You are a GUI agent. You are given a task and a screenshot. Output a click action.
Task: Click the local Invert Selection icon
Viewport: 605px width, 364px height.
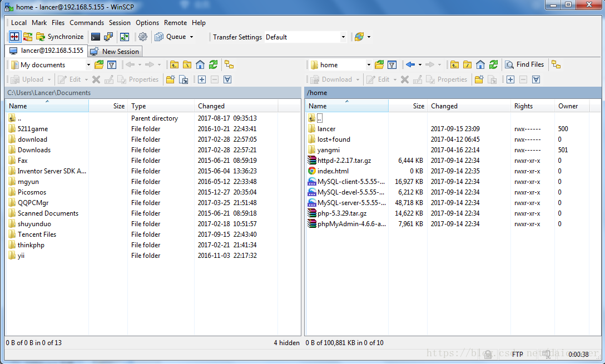tap(227, 79)
